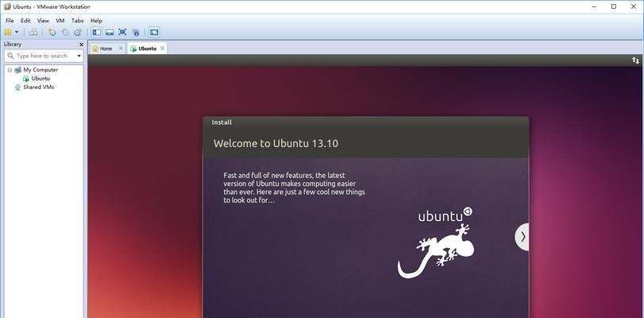Click the console view toolbar icon
644x318 pixels.
[x=154, y=32]
